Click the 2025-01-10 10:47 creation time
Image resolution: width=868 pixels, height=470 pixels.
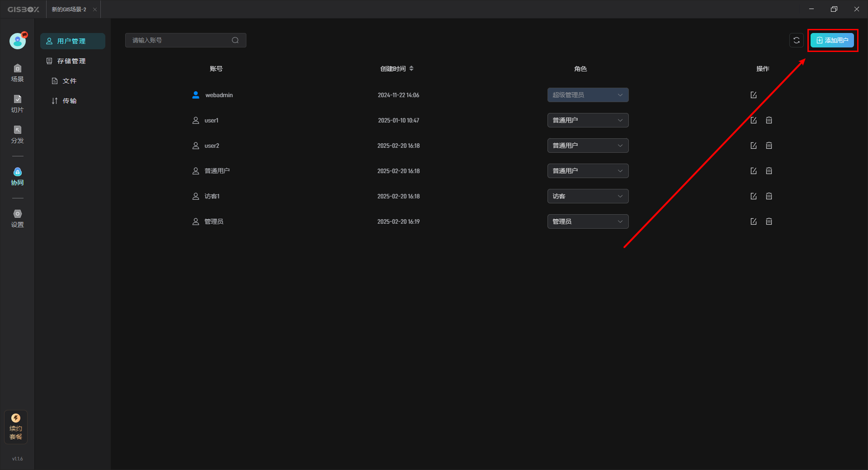click(x=399, y=120)
